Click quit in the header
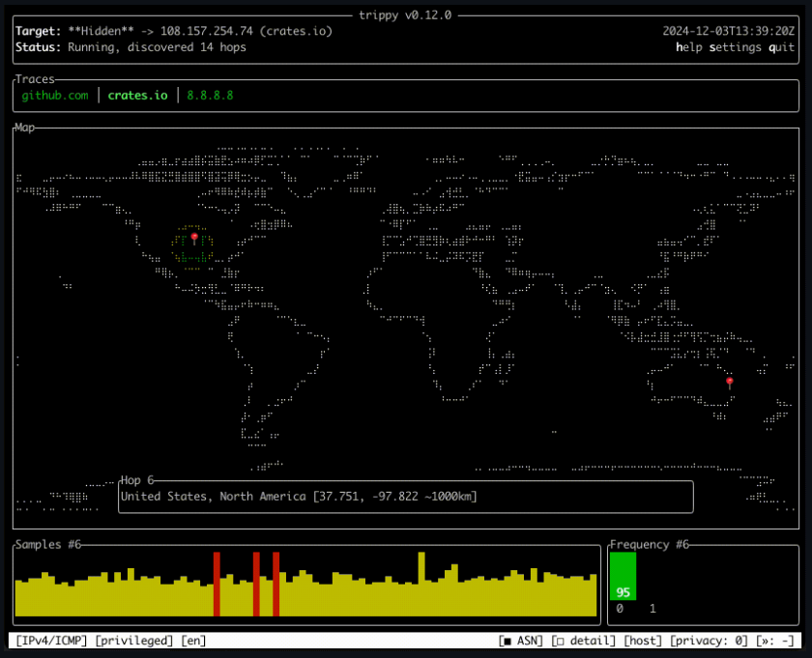 tap(782, 47)
